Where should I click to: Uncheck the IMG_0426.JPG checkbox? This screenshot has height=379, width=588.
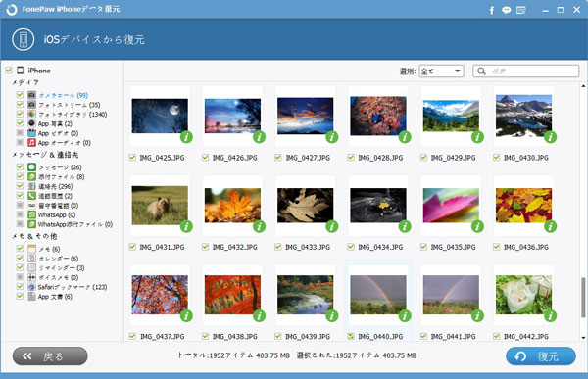pos(205,158)
